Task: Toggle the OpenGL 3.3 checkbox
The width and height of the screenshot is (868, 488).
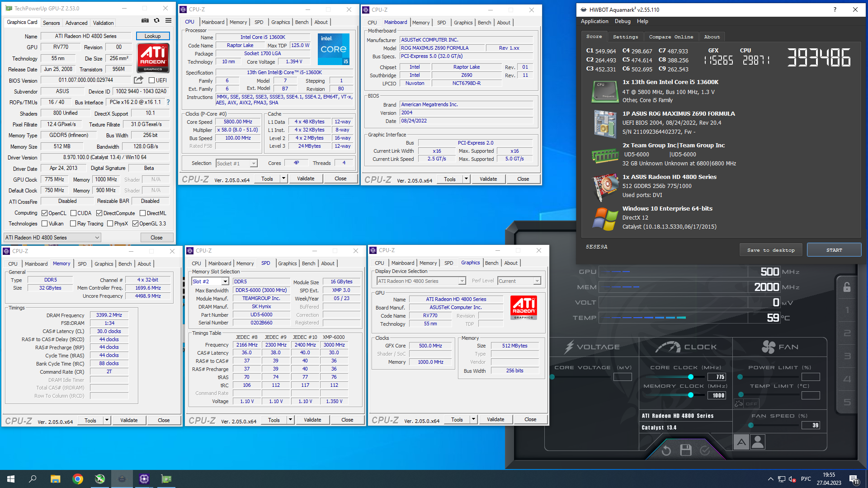Action: coord(135,224)
